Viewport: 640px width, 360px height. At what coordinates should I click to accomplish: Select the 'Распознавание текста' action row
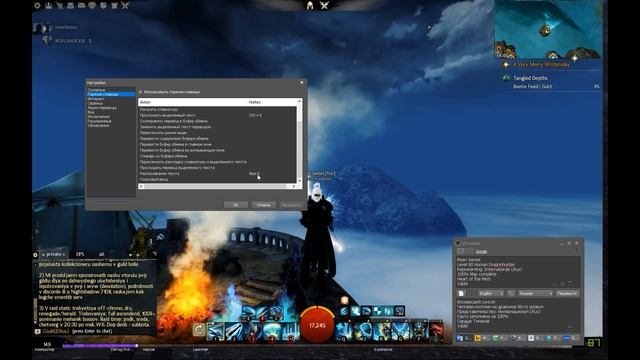(x=218, y=173)
